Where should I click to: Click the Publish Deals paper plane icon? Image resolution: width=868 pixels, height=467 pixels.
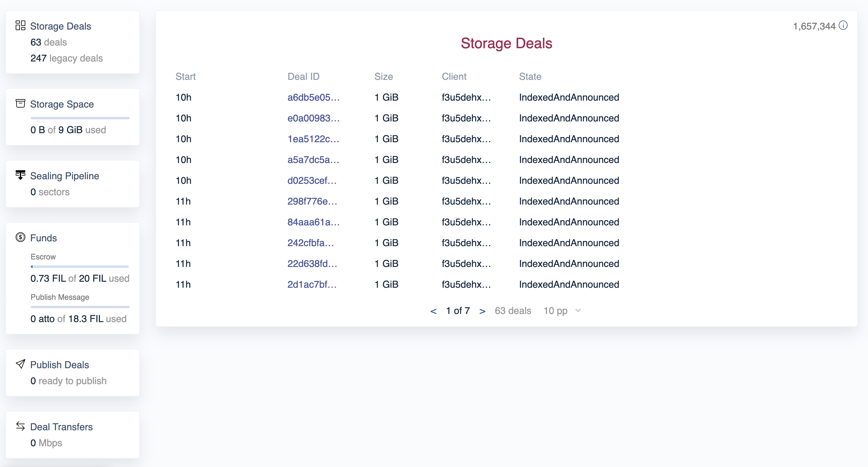[20, 364]
